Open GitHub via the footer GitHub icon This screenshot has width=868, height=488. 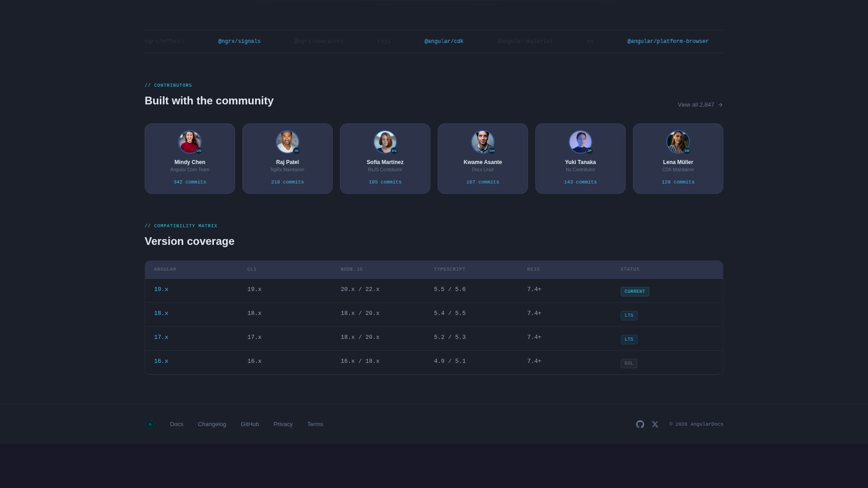(x=640, y=424)
